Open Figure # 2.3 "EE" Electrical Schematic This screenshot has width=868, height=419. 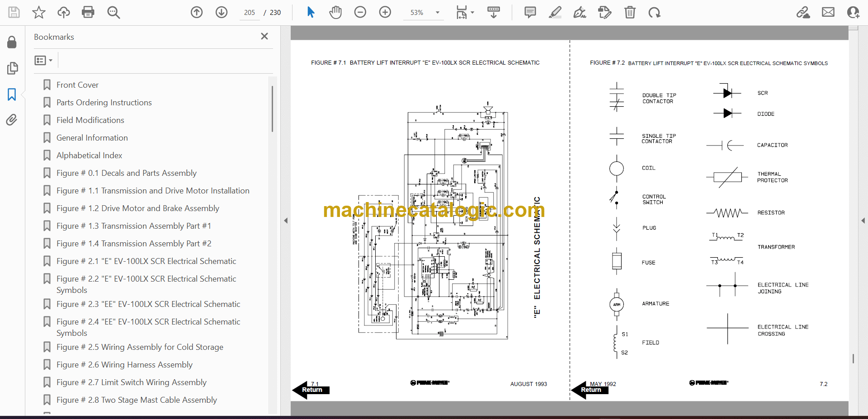point(148,304)
